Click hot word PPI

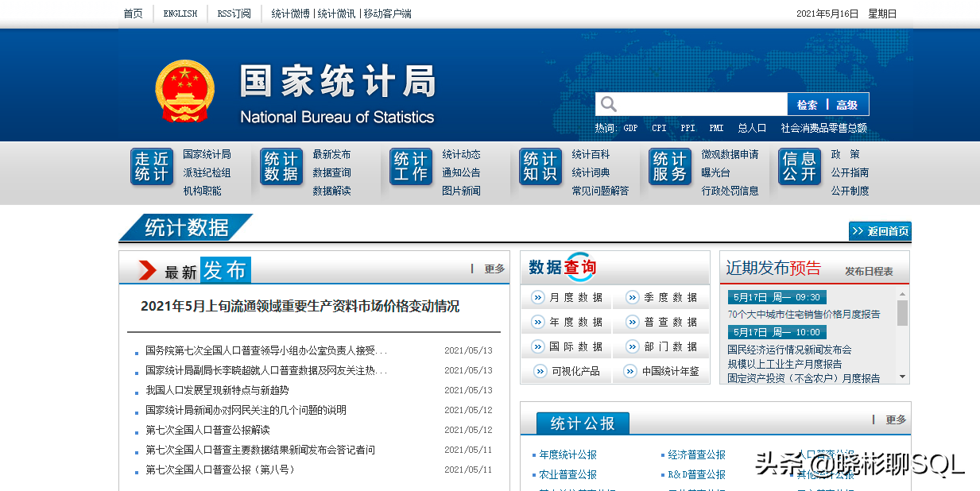[x=688, y=128]
